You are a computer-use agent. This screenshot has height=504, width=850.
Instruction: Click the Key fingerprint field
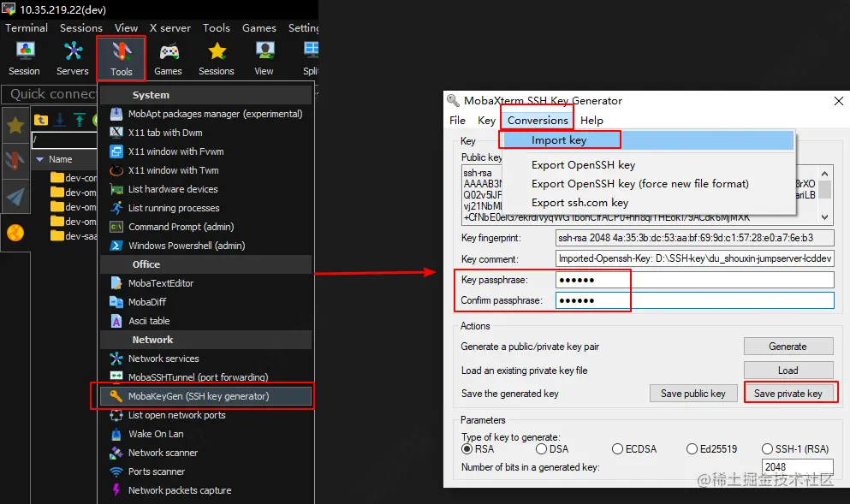[695, 238]
